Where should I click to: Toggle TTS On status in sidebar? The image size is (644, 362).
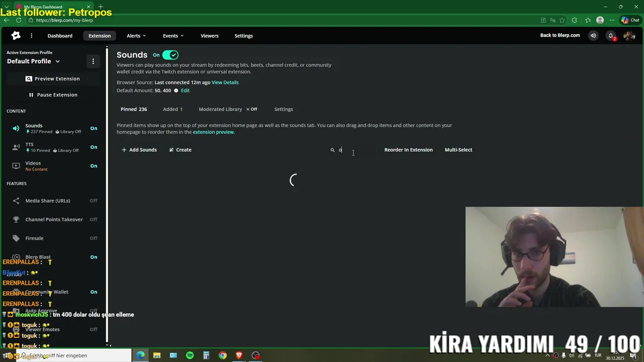[x=94, y=147]
